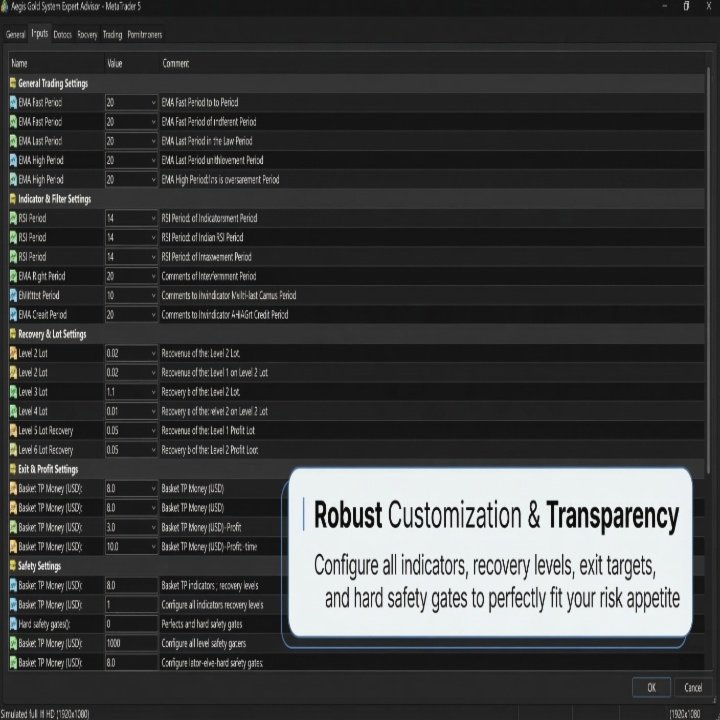Open the EMA Last Period value dropdown
The height and width of the screenshot is (720, 720).
[x=153, y=141]
